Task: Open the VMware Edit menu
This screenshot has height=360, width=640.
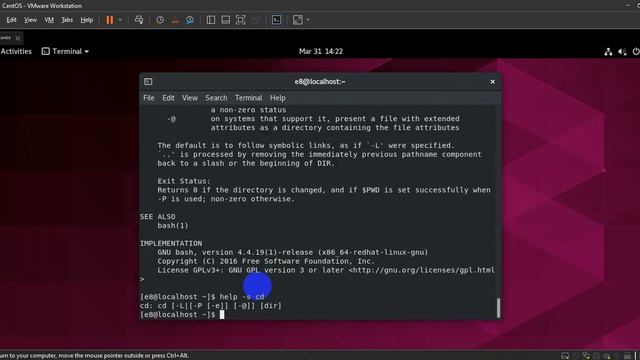Action: click(x=11, y=20)
